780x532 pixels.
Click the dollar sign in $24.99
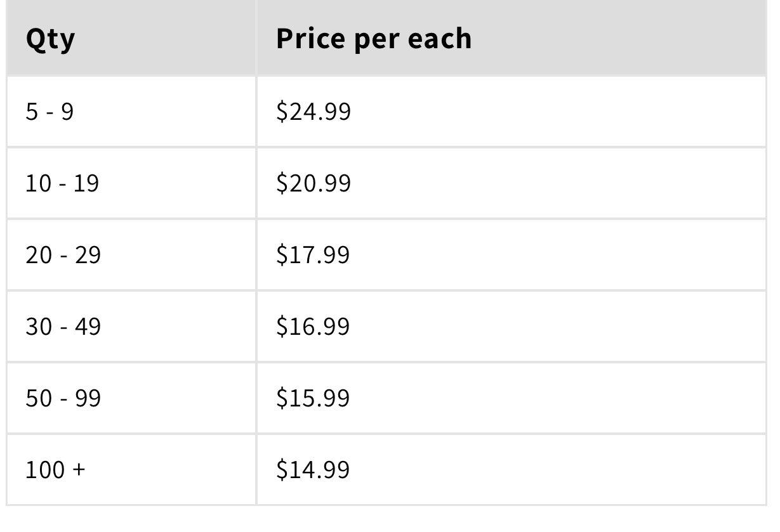281,113
